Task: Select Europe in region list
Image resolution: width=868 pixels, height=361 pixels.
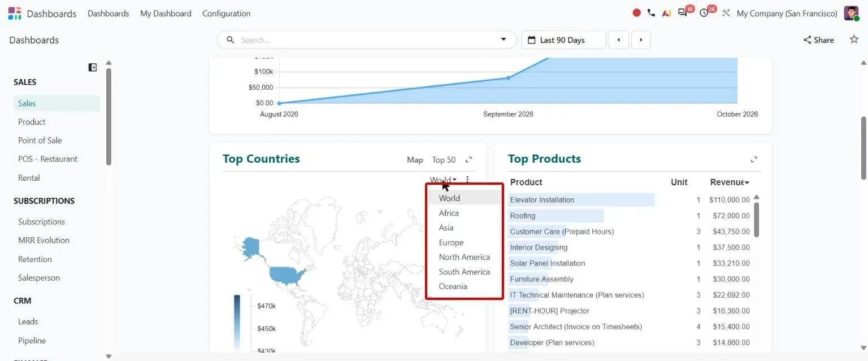Action: click(464, 242)
